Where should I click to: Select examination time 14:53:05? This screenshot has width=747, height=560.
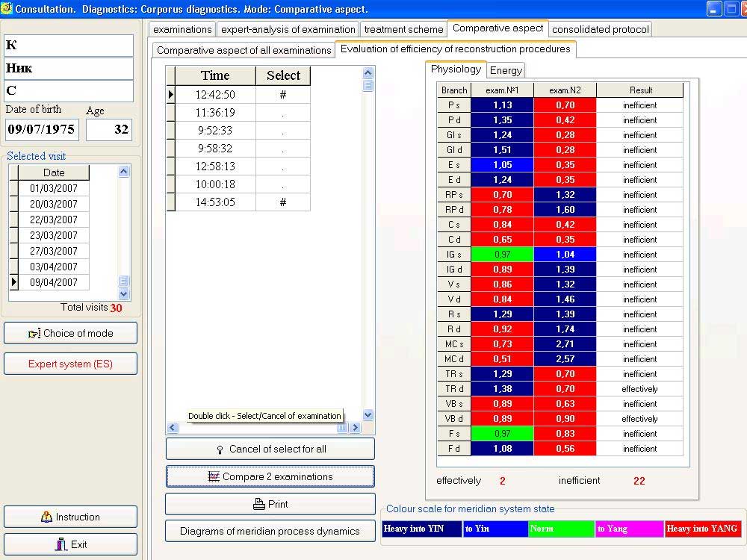pyautogui.click(x=215, y=202)
